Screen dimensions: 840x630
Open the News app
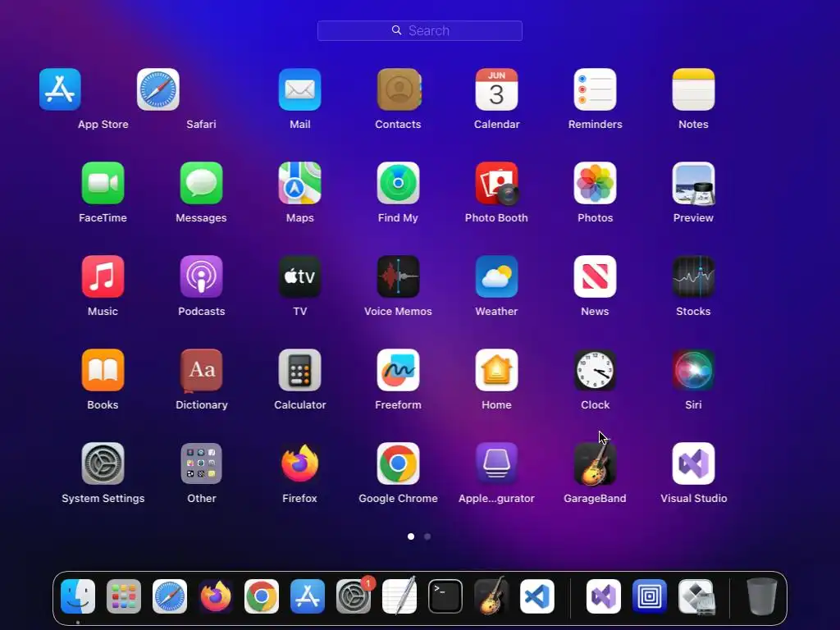point(596,276)
